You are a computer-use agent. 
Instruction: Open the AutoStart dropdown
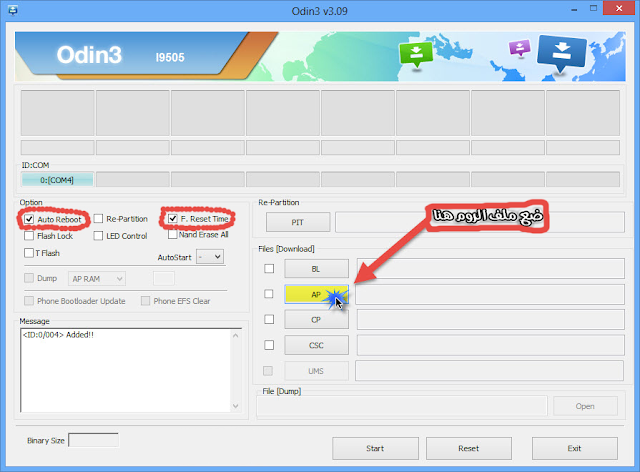tap(210, 257)
